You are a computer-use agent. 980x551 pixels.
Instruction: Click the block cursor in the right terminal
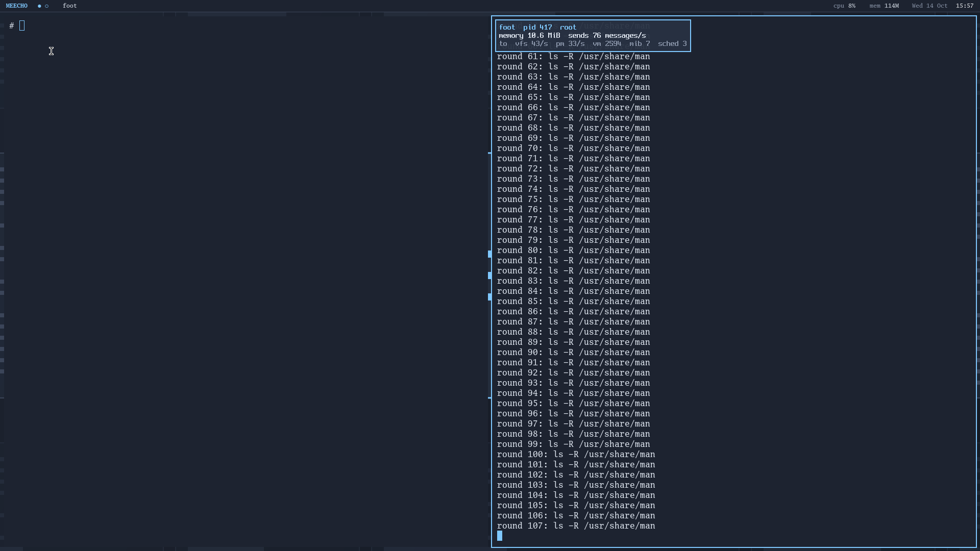pos(500,536)
